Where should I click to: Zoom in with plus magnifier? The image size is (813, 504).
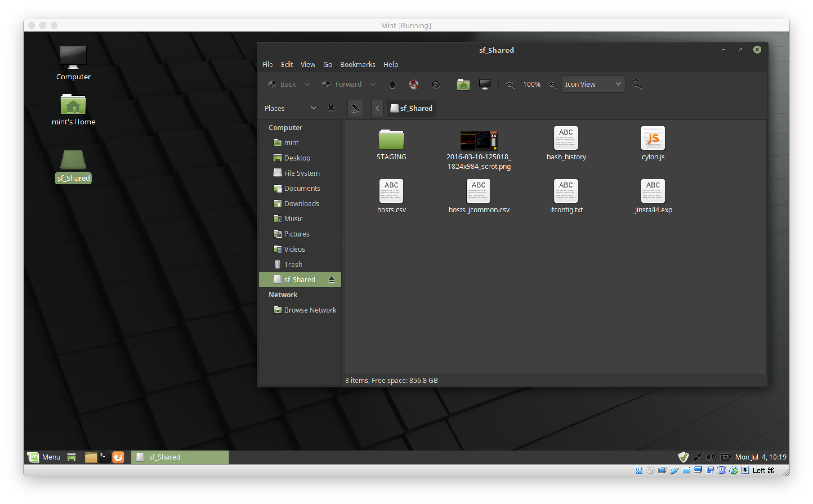tap(552, 84)
